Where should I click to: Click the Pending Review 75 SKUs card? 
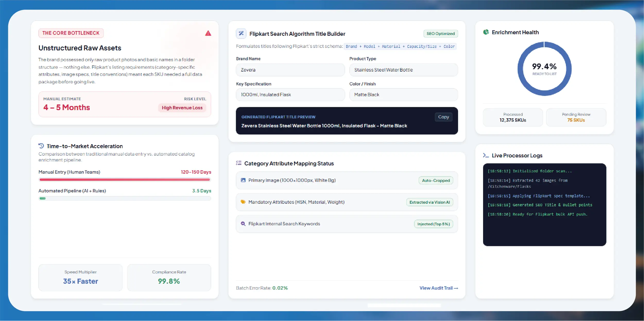pos(576,117)
